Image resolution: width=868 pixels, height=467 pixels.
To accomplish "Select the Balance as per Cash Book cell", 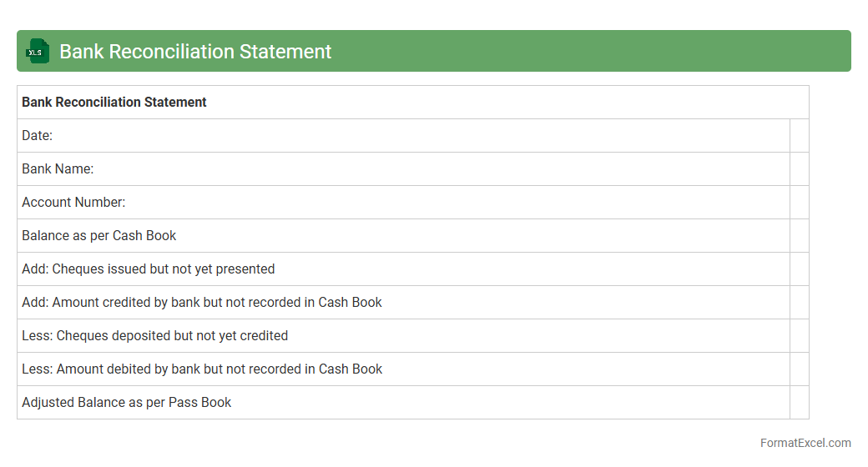I will point(99,236).
